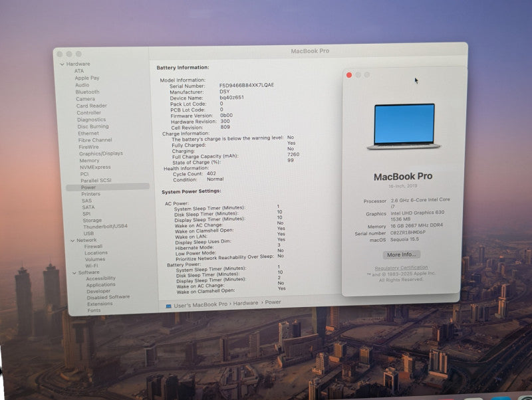Image resolution: width=532 pixels, height=400 pixels.
Task: Select Developer under Software
Action: point(98,291)
